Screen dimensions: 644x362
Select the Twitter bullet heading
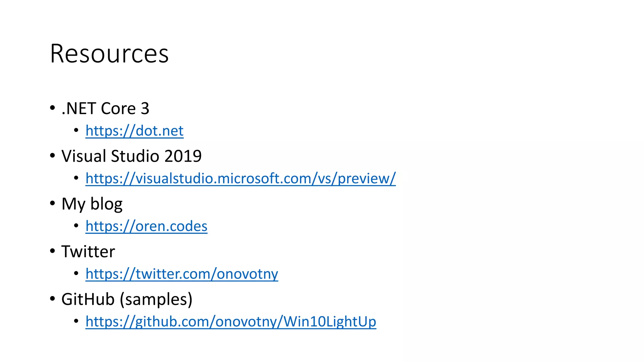[x=88, y=252]
